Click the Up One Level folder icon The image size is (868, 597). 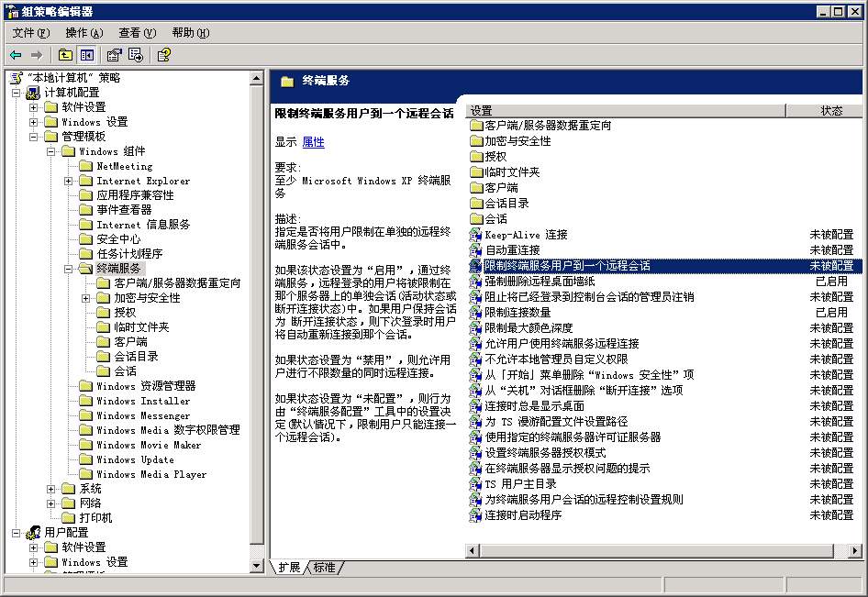tap(64, 54)
